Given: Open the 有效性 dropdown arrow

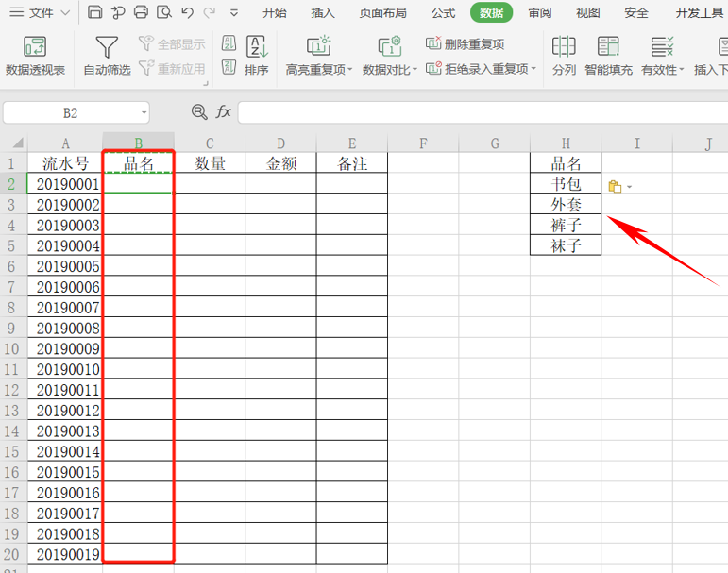Looking at the screenshot, I should [682, 70].
